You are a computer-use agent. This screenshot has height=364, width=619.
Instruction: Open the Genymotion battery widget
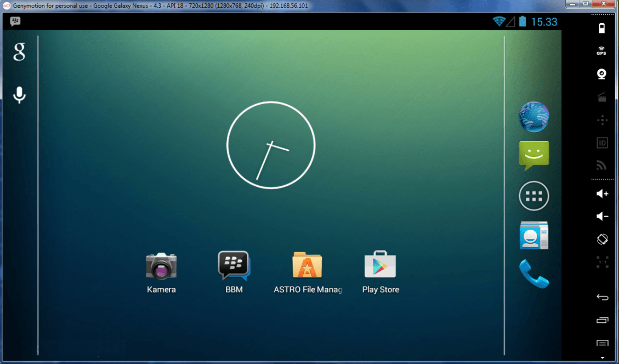602,29
